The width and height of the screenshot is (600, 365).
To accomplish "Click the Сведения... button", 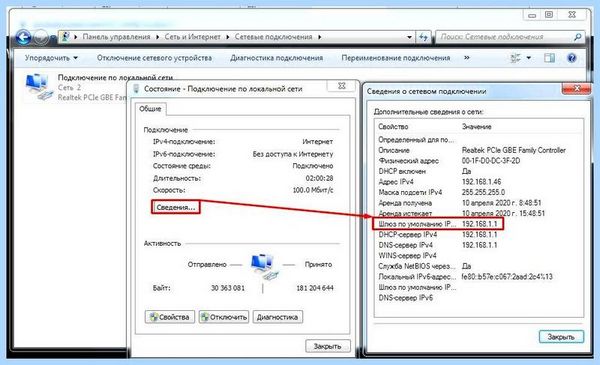I will click(176, 207).
